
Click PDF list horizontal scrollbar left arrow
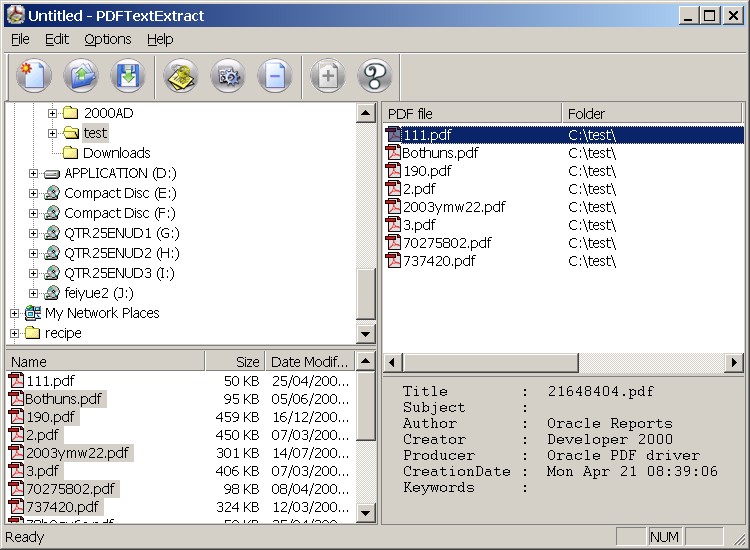(392, 363)
